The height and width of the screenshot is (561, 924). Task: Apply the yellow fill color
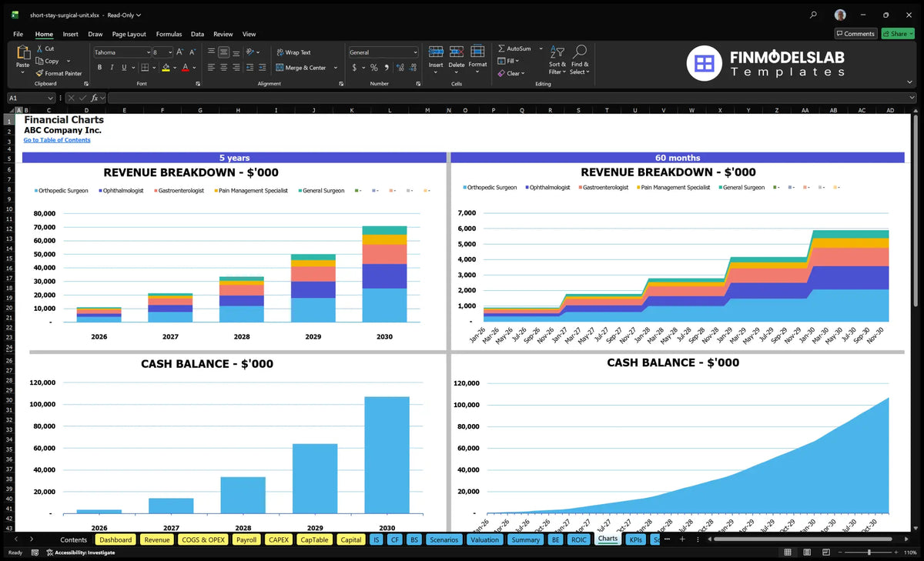[x=166, y=68]
